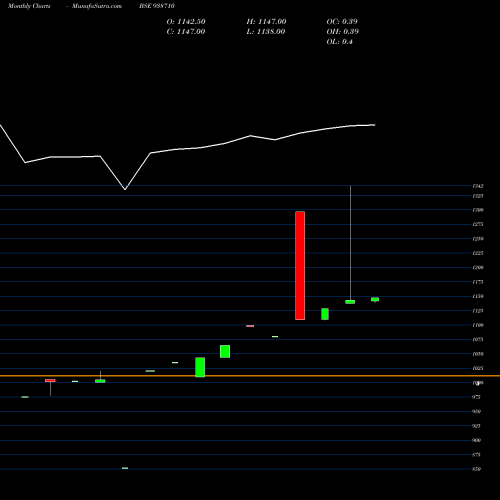The image size is (500, 500).
Task: Click the 900 price axis label
Action: [476, 440]
